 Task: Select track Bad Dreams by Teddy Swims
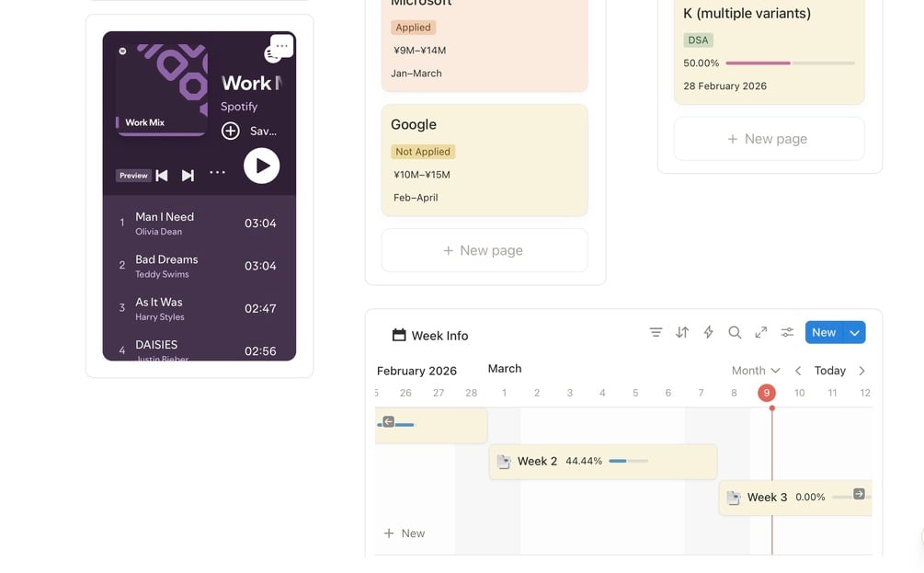pyautogui.click(x=200, y=266)
